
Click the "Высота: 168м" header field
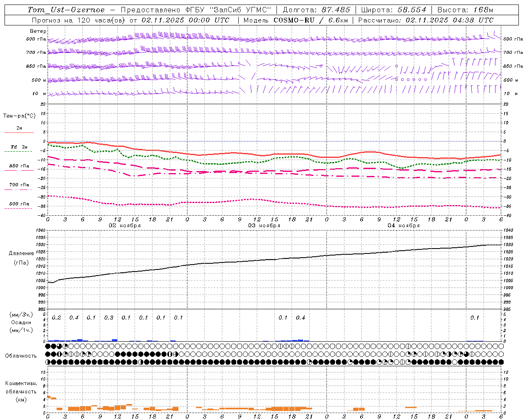click(465, 10)
